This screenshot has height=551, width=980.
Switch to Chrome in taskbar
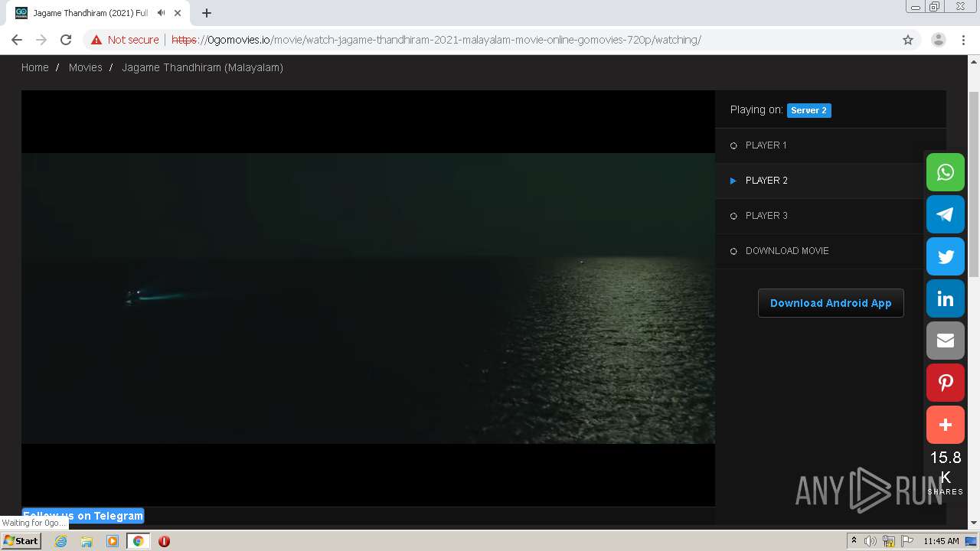pos(138,541)
